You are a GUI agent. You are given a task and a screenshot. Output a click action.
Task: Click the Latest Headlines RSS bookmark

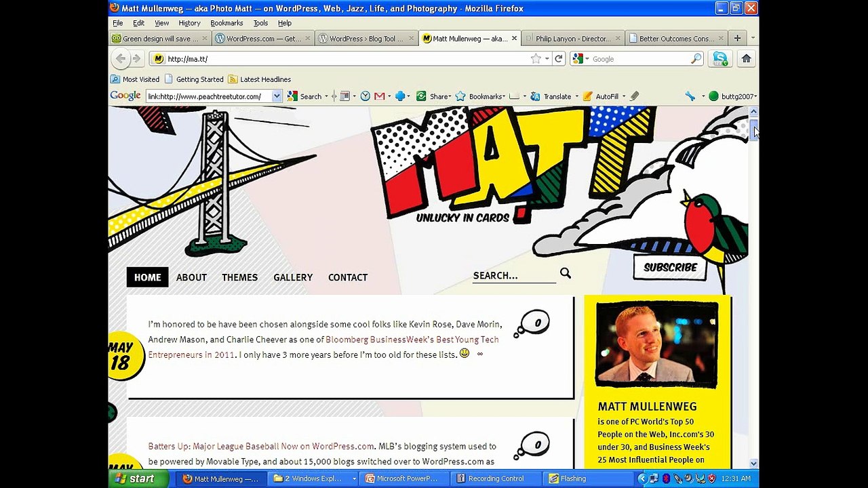[260, 79]
